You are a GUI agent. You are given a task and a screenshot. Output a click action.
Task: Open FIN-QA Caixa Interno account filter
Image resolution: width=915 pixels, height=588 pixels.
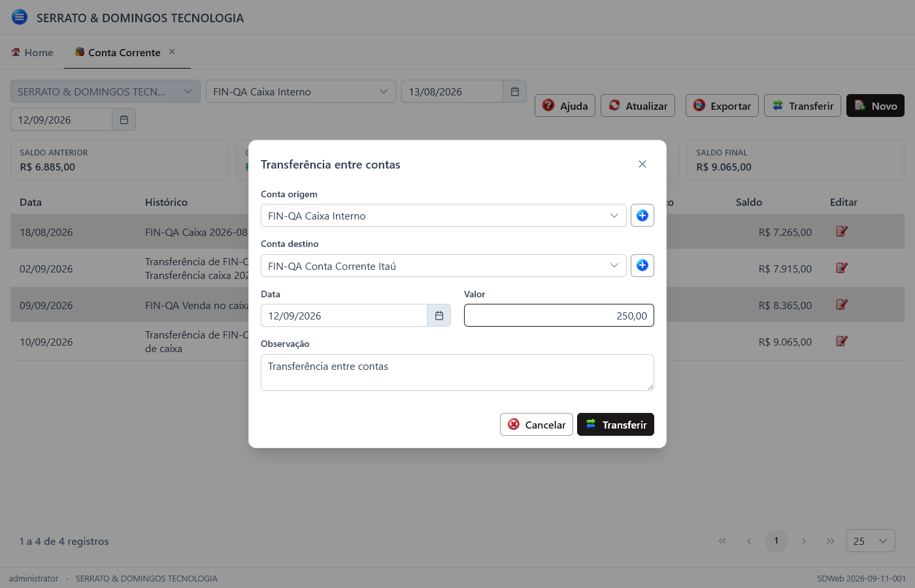tap(301, 91)
